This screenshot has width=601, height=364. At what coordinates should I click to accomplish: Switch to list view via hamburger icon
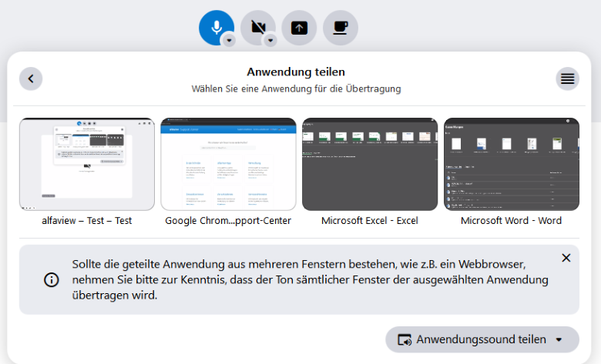[567, 78]
